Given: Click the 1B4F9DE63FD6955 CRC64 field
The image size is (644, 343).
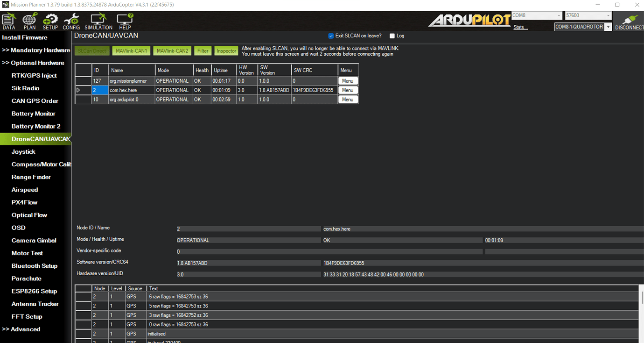Looking at the screenshot, I should [x=483, y=263].
